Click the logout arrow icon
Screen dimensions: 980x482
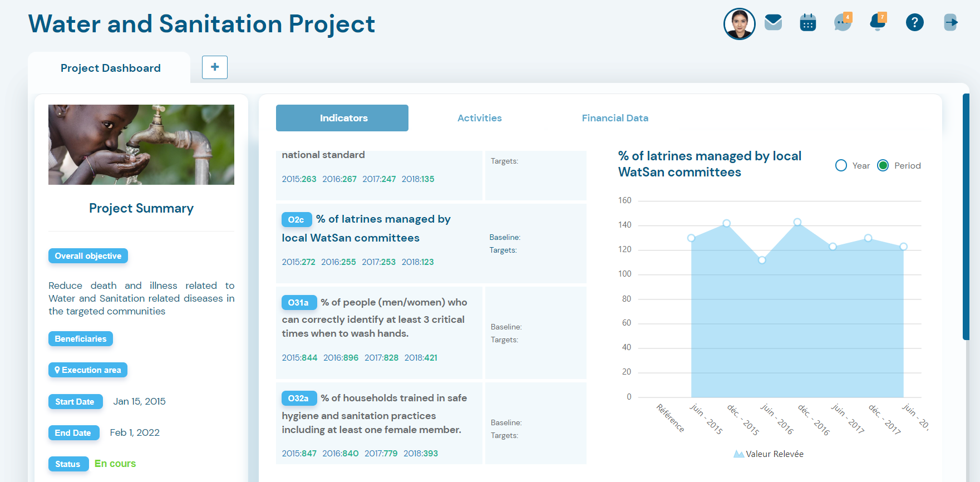[951, 22]
